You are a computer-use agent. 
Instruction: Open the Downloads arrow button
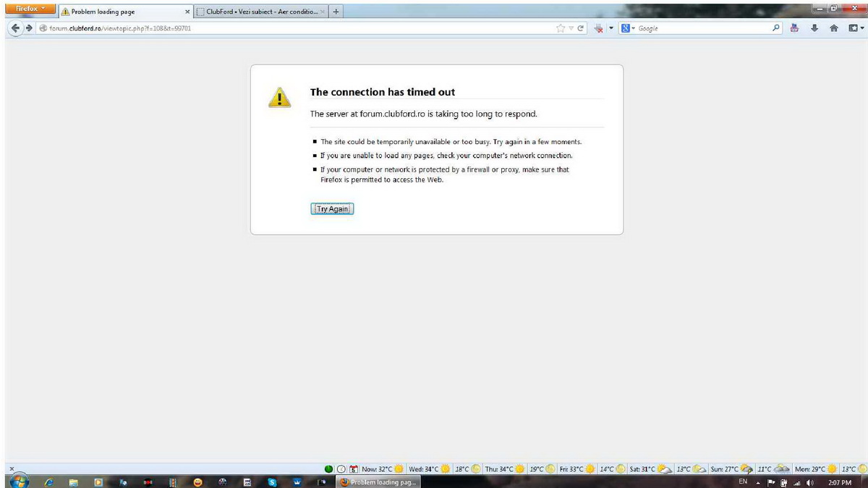point(814,28)
